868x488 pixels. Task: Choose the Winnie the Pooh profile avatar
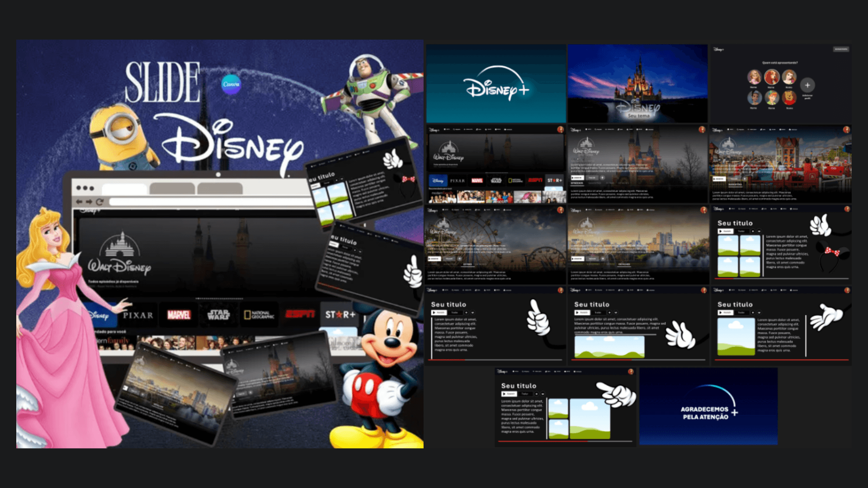pyautogui.click(x=789, y=98)
